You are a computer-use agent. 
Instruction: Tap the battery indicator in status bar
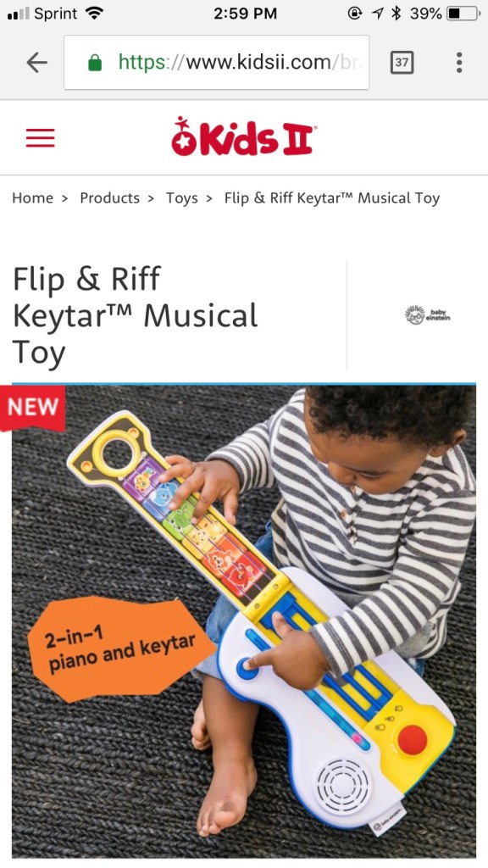pyautogui.click(x=463, y=14)
